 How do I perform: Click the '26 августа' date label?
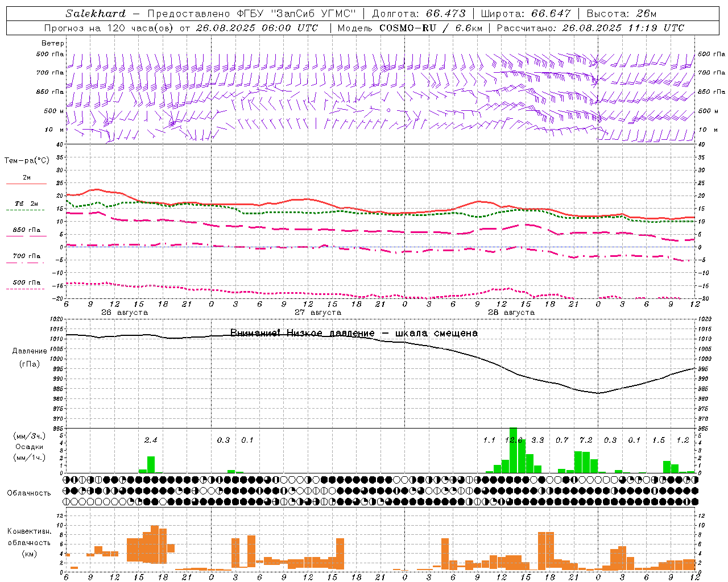pyautogui.click(x=125, y=313)
